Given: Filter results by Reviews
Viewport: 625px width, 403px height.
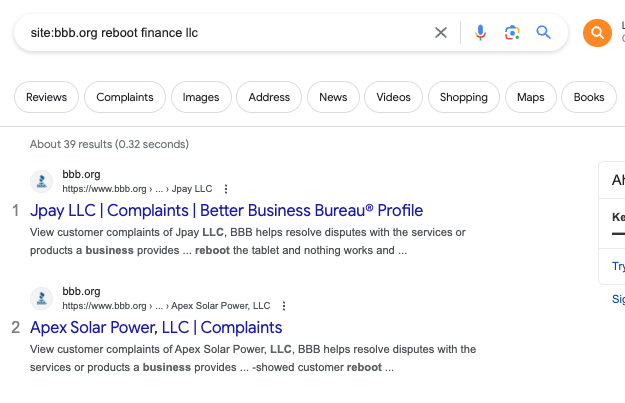Looking at the screenshot, I should (46, 97).
